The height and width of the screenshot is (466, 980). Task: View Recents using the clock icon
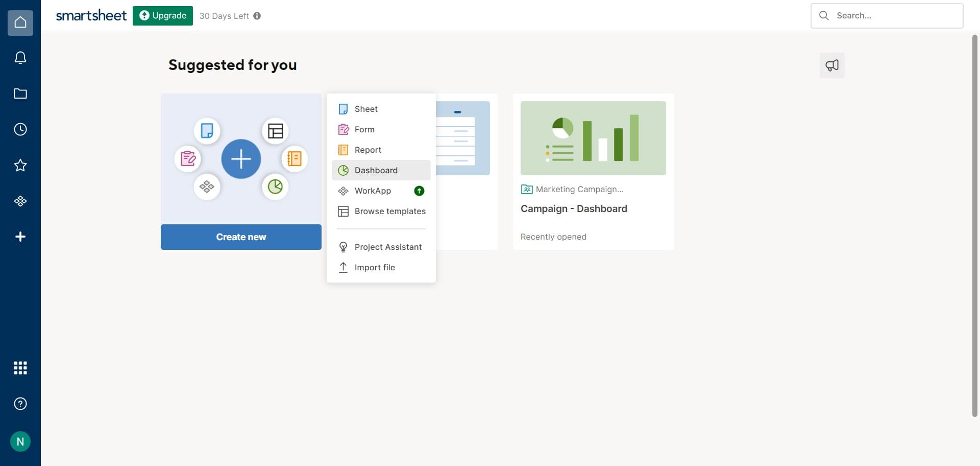pyautogui.click(x=20, y=129)
